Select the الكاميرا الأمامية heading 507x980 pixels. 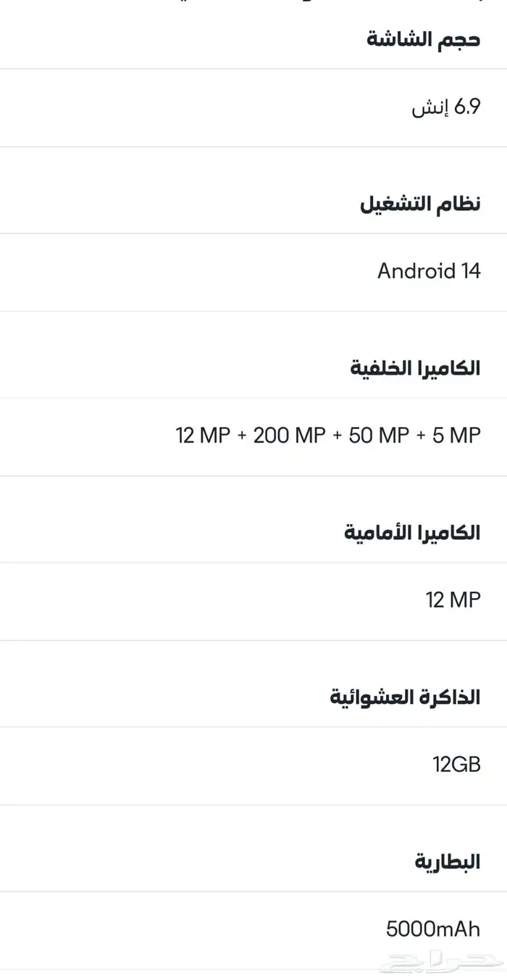412,533
